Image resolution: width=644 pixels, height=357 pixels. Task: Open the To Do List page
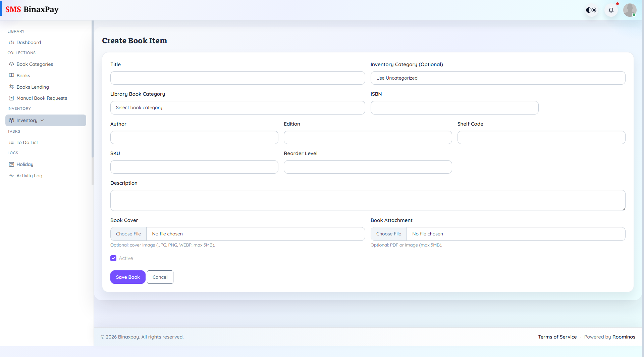point(27,142)
